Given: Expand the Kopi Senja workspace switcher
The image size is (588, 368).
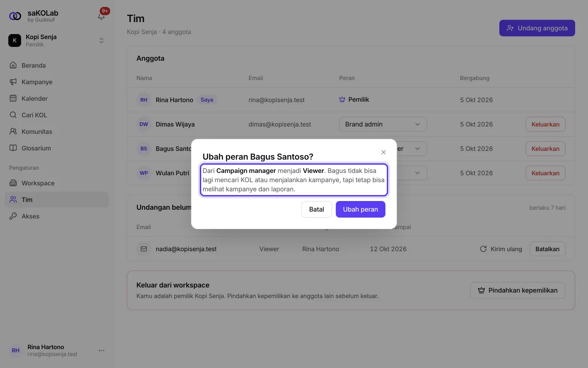Looking at the screenshot, I should tap(57, 40).
